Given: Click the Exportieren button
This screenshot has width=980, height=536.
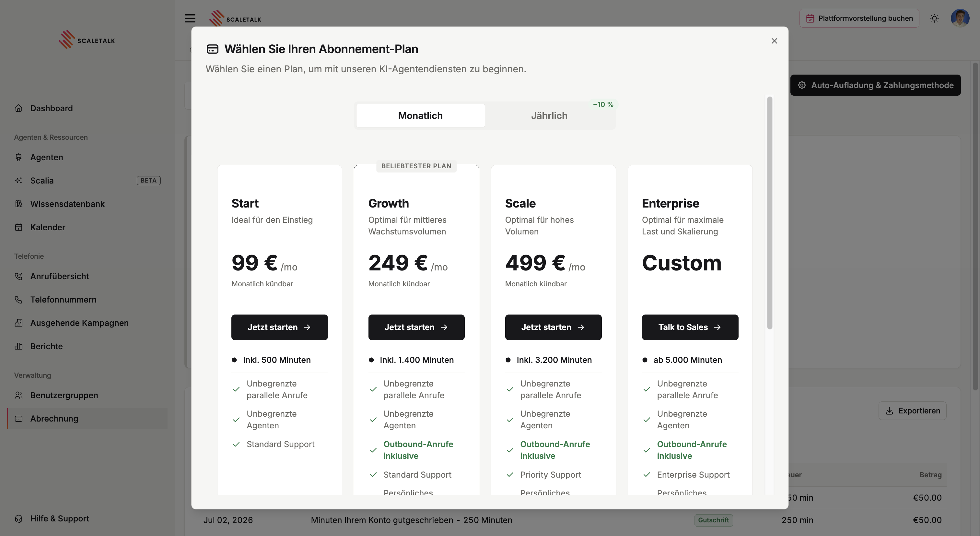Looking at the screenshot, I should pyautogui.click(x=912, y=411).
